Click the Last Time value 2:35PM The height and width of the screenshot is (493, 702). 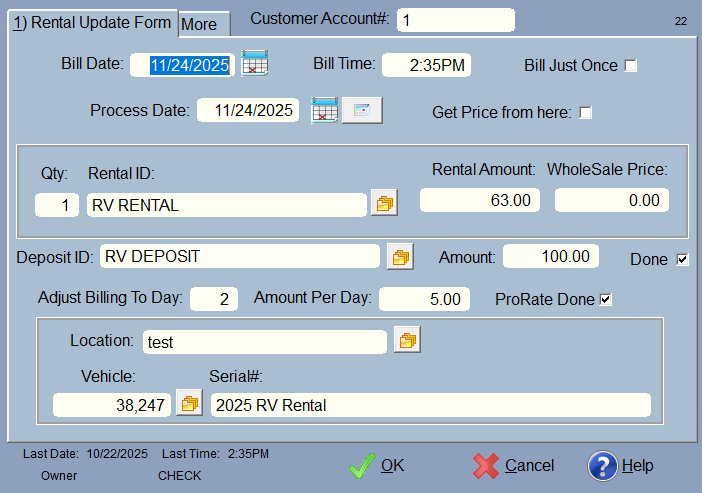248,454
